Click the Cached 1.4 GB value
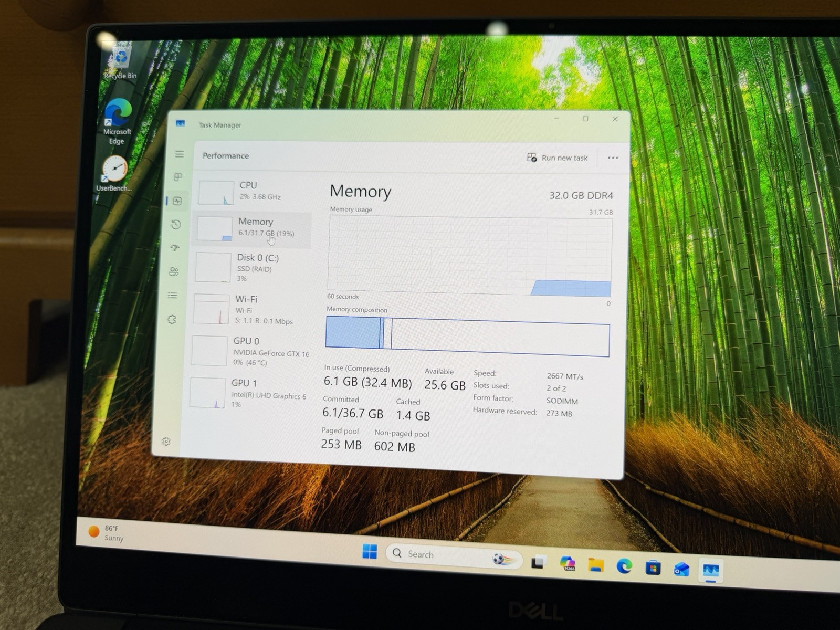The image size is (840, 630). coord(413,416)
